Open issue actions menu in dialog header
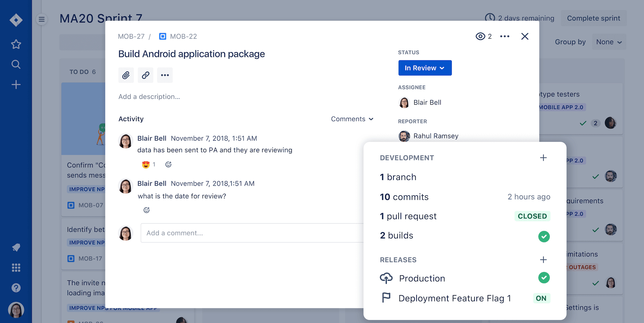644x323 pixels. coord(505,36)
